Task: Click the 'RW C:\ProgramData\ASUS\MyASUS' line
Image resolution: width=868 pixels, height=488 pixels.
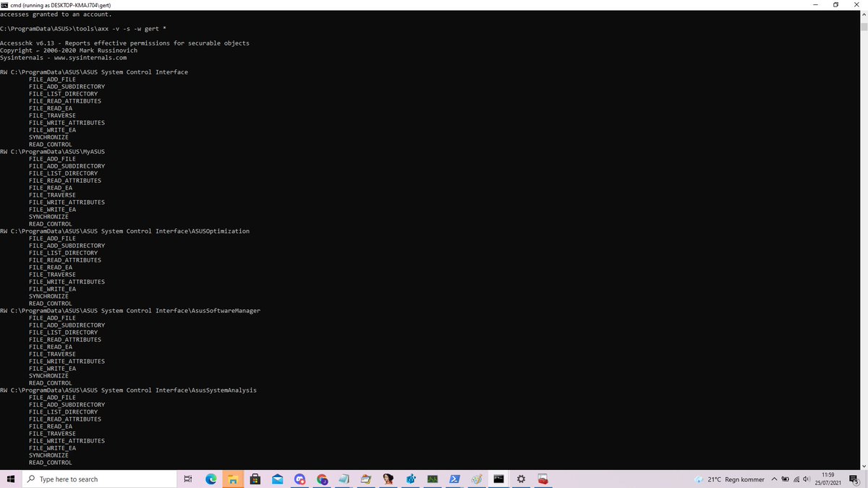Action: [x=52, y=152]
